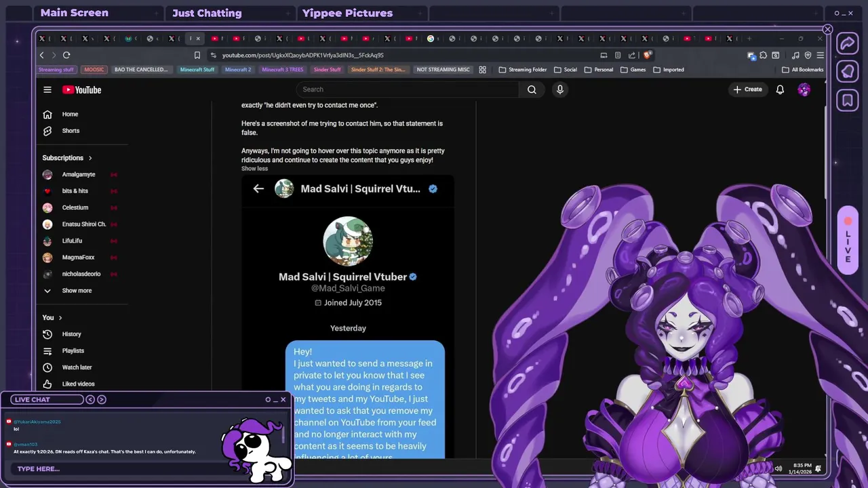868x488 pixels.
Task: Open the YouTube hamburger guide menu
Action: (x=47, y=89)
